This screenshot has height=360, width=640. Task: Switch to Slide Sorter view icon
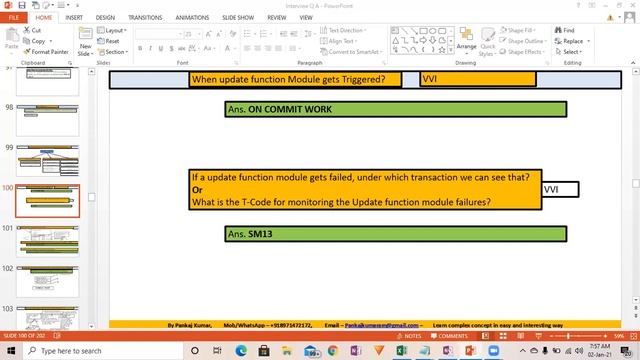503,336
